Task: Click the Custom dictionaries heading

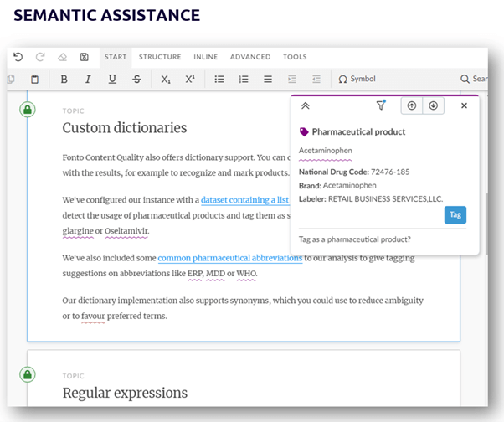Action: tap(125, 128)
